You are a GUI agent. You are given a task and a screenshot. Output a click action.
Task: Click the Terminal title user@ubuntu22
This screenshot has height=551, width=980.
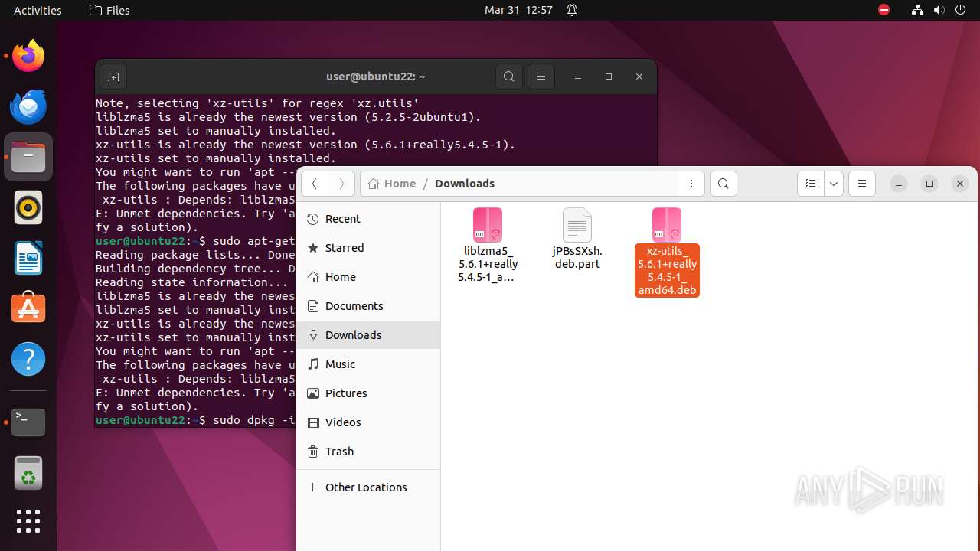375,77
